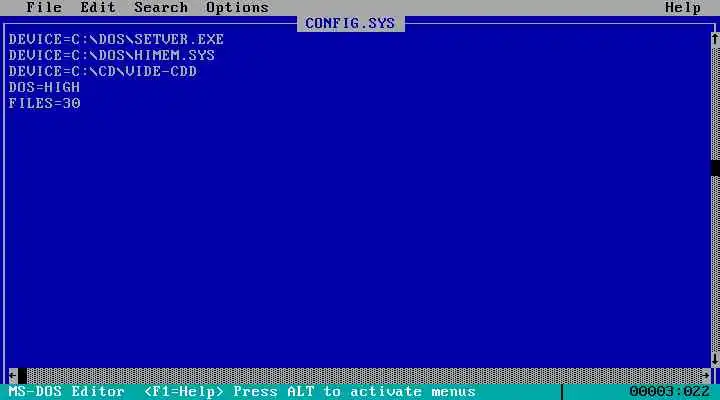
Task: Place cursor on the HIMEM.SYS line
Action: pyautogui.click(x=112, y=55)
